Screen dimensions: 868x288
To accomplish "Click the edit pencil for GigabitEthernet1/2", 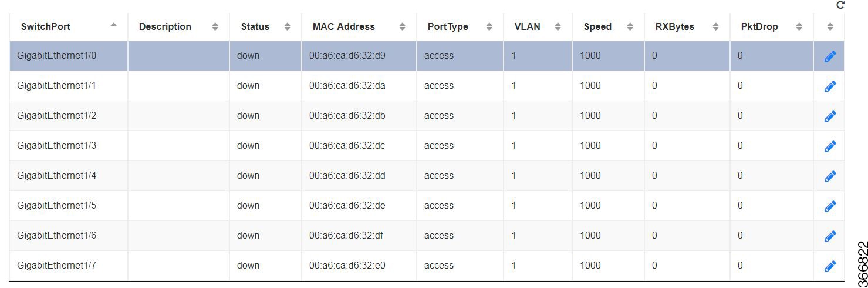I will [x=830, y=116].
